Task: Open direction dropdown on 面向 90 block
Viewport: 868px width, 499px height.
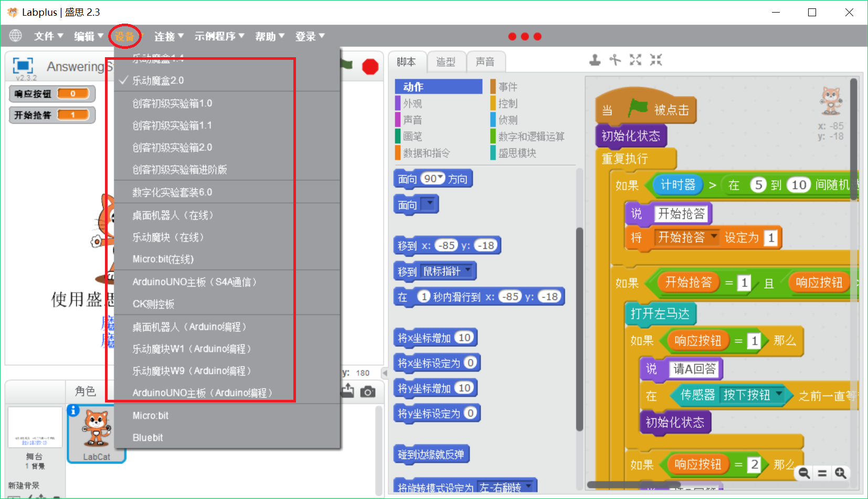Action: (x=440, y=178)
